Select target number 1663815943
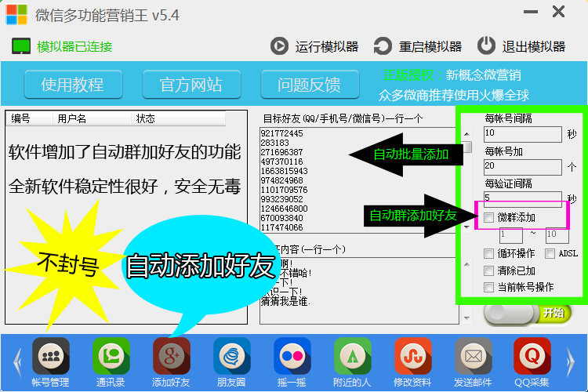The width and height of the screenshot is (588, 392). [285, 171]
